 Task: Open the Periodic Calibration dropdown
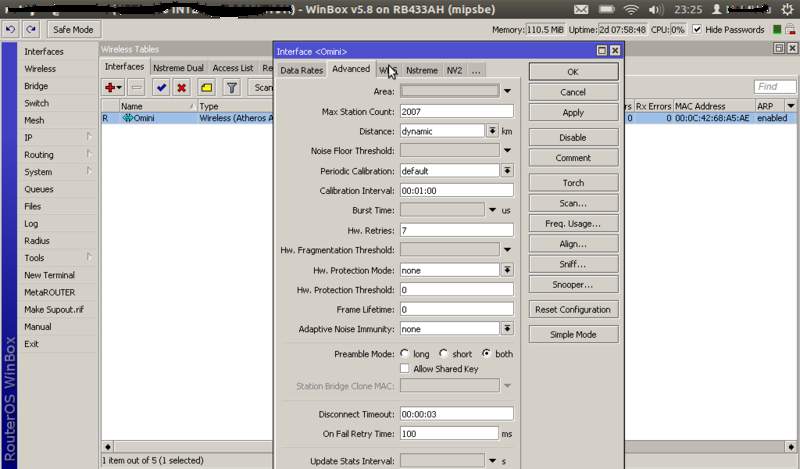coord(507,170)
